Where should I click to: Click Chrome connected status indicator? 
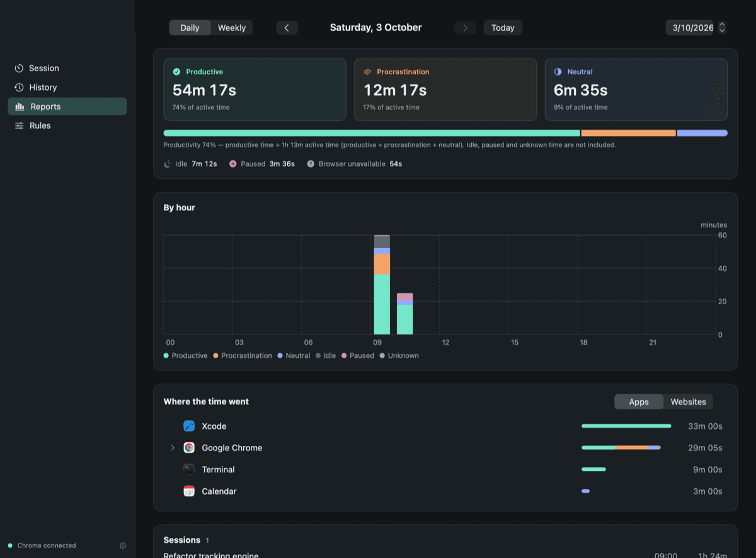click(x=42, y=545)
